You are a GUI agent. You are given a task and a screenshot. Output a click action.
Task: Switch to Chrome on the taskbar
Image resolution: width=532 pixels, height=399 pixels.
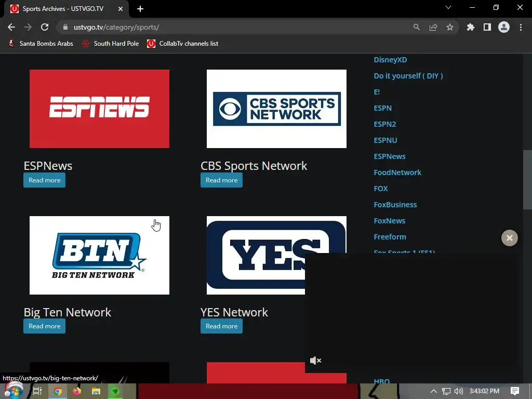click(58, 391)
